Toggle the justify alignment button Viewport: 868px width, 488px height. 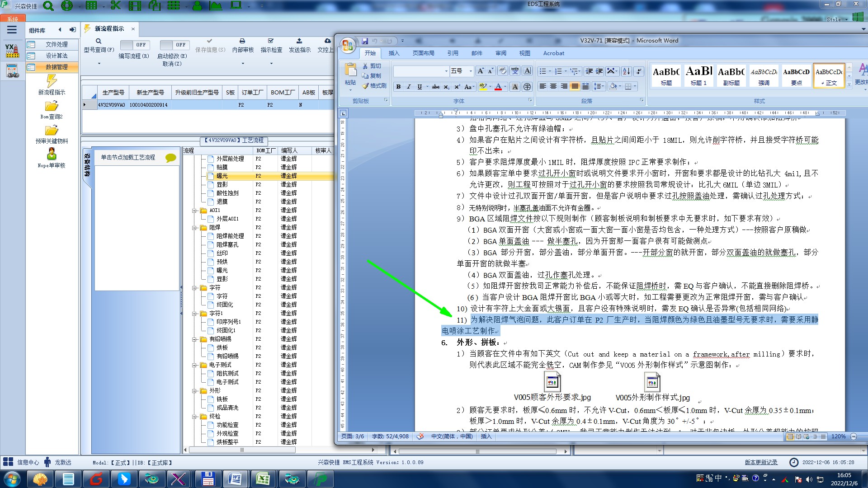[x=575, y=86]
